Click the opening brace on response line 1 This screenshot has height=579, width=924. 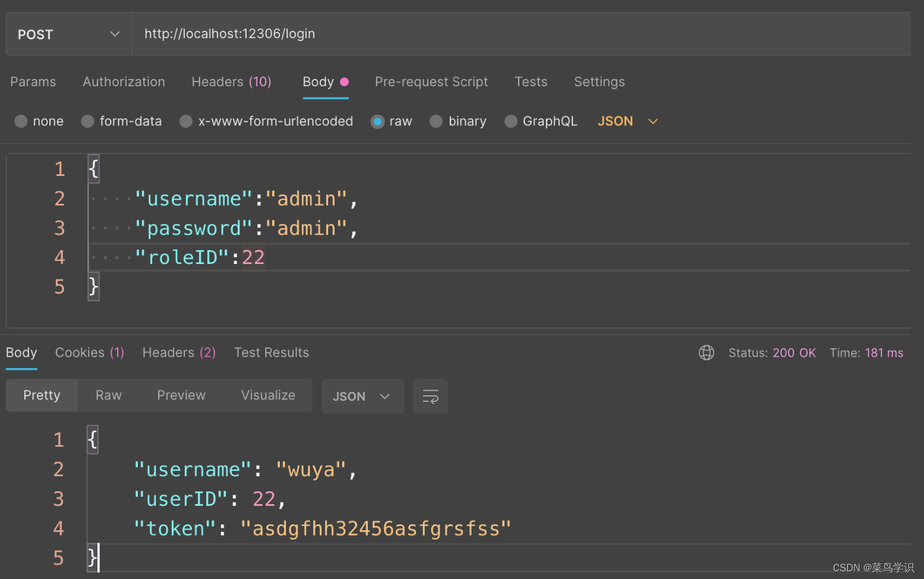coord(92,440)
